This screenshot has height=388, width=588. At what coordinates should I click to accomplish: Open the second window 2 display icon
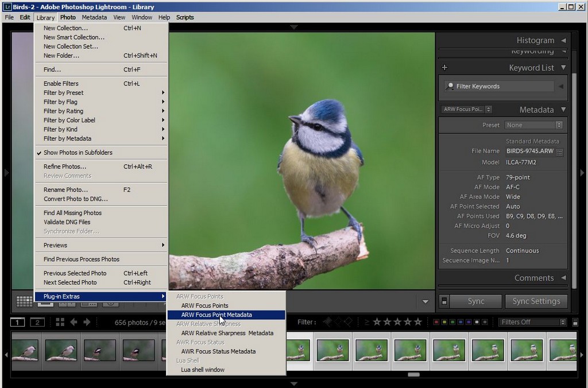tap(37, 322)
